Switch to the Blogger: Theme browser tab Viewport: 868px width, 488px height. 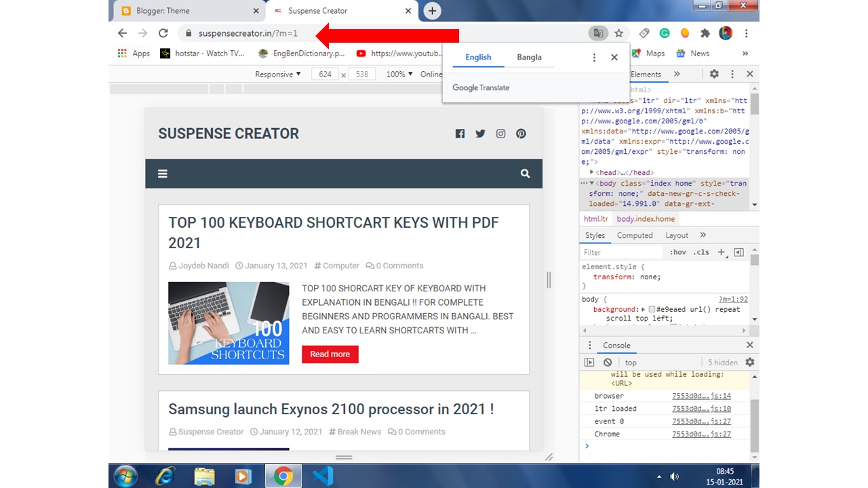pyautogui.click(x=188, y=11)
